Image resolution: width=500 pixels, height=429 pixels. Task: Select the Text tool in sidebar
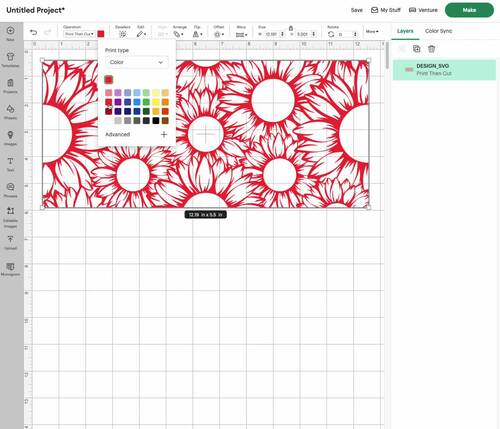click(10, 164)
